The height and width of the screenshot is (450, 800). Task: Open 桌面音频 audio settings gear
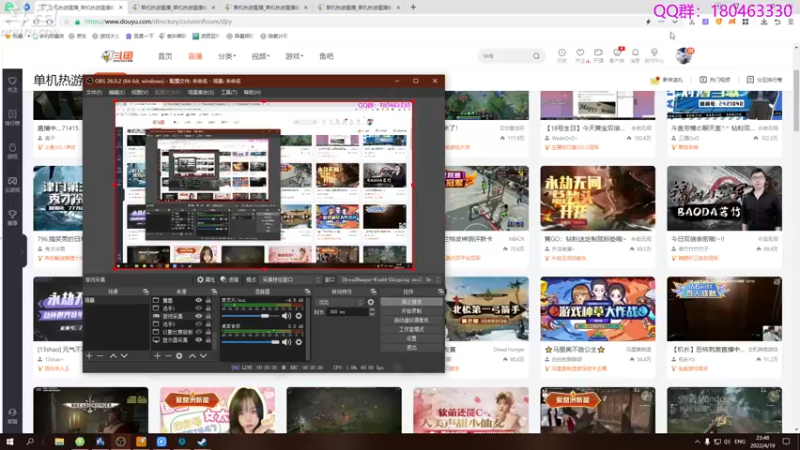tap(298, 342)
